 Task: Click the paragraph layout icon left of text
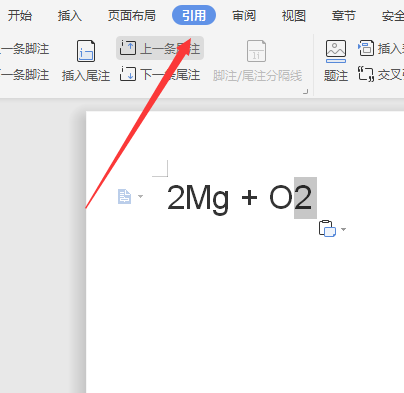pyautogui.click(x=125, y=196)
